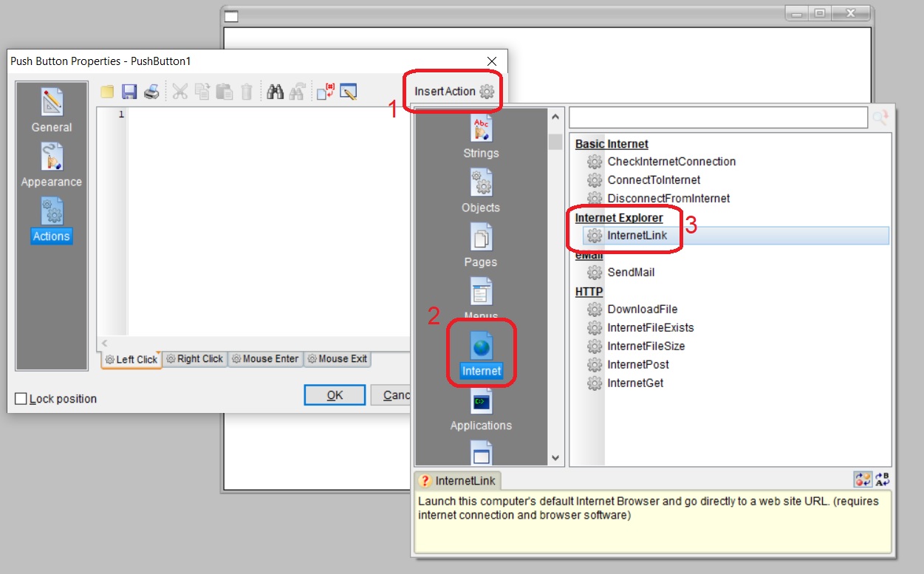Switch action list to alphabetical sorting

point(883,479)
